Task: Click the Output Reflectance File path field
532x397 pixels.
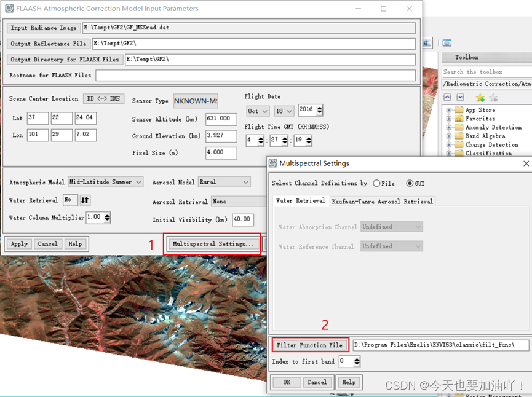Action: 254,44
